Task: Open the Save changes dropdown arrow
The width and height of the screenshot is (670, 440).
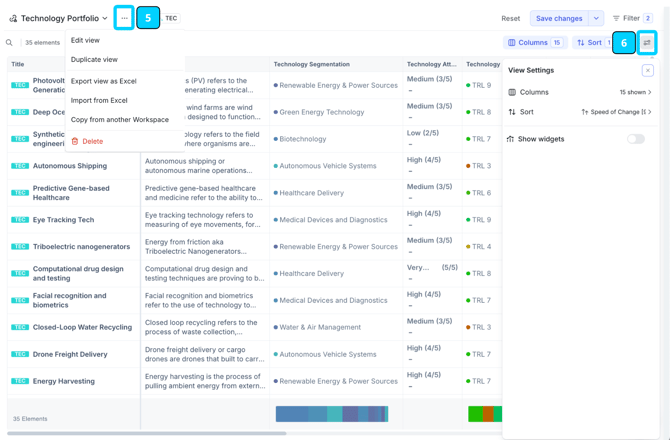Action: coord(596,18)
